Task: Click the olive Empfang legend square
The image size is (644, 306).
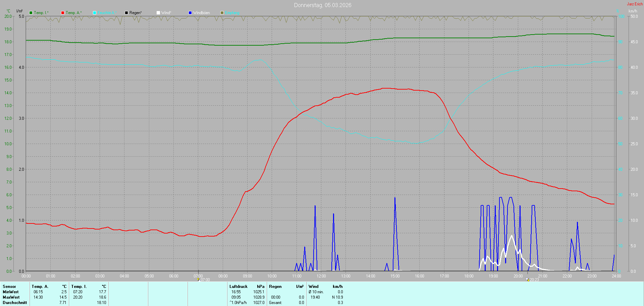Action: (x=222, y=13)
